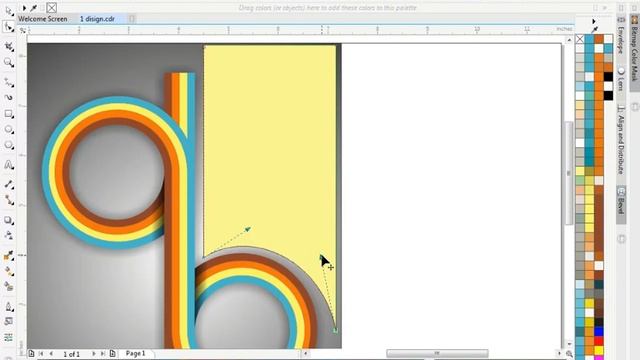Select the Page 1 tab
The width and height of the screenshot is (640, 360).
point(136,353)
